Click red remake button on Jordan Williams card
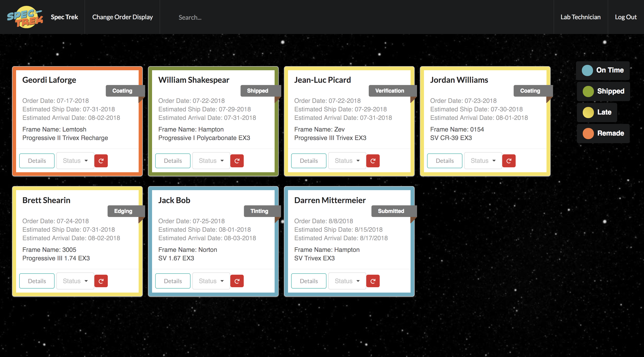 509,161
